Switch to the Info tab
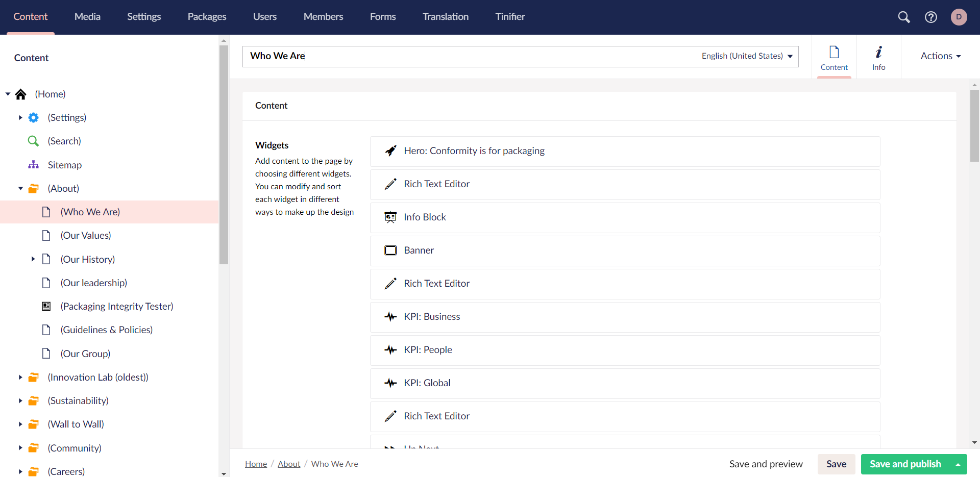Image resolution: width=980 pixels, height=477 pixels. tap(879, 57)
